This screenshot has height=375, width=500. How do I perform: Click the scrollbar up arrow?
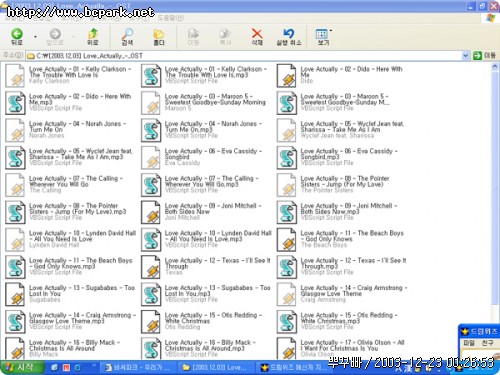pyautogui.click(x=495, y=67)
